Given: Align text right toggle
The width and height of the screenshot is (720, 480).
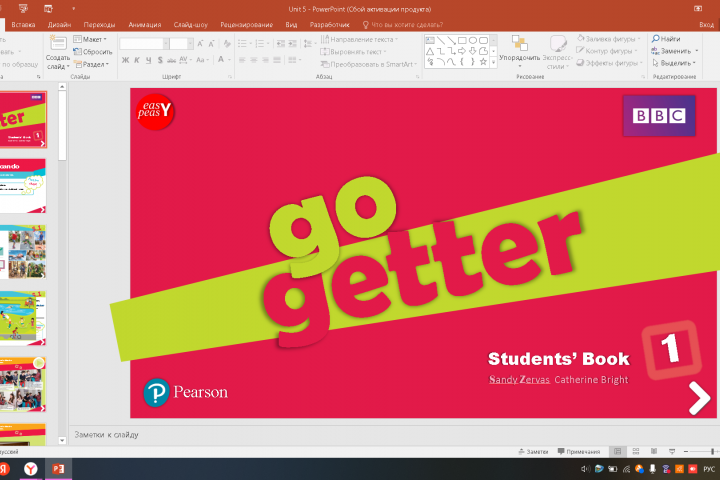Looking at the screenshot, I should [x=265, y=60].
